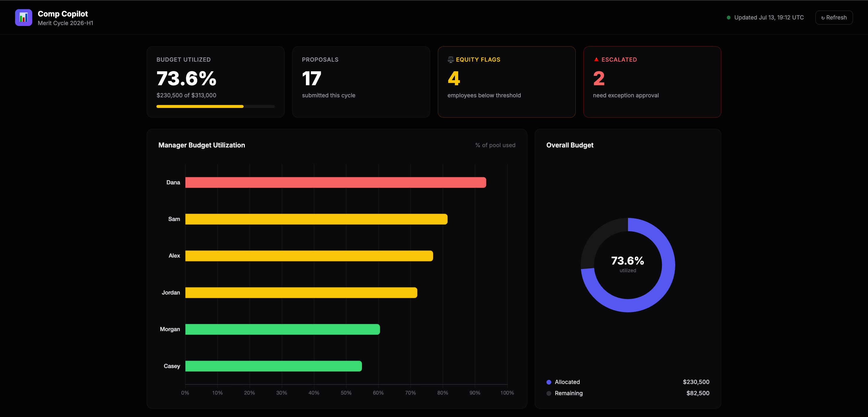The image size is (868, 417).
Task: Click Sam's yellow utilization bar
Action: pyautogui.click(x=316, y=219)
